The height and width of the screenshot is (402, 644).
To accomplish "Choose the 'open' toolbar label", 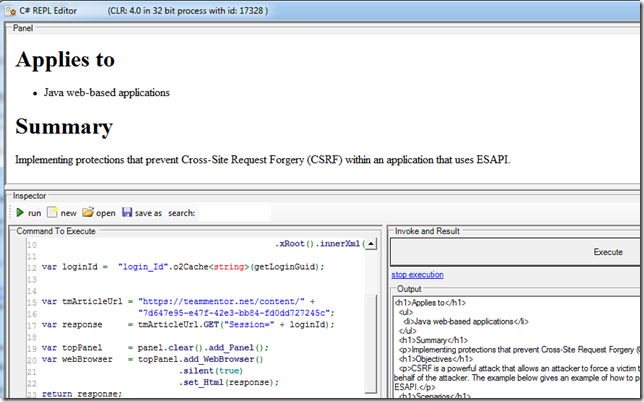I will click(x=105, y=213).
